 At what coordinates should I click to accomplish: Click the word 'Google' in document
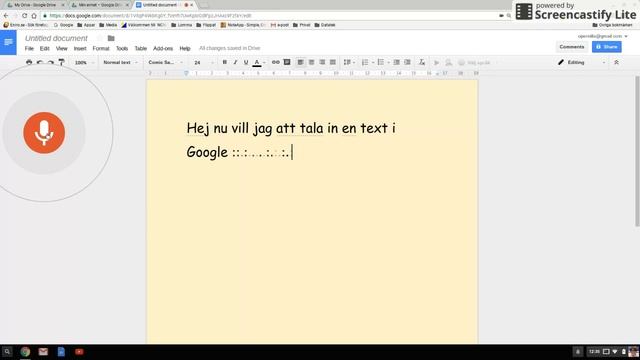[x=207, y=152]
